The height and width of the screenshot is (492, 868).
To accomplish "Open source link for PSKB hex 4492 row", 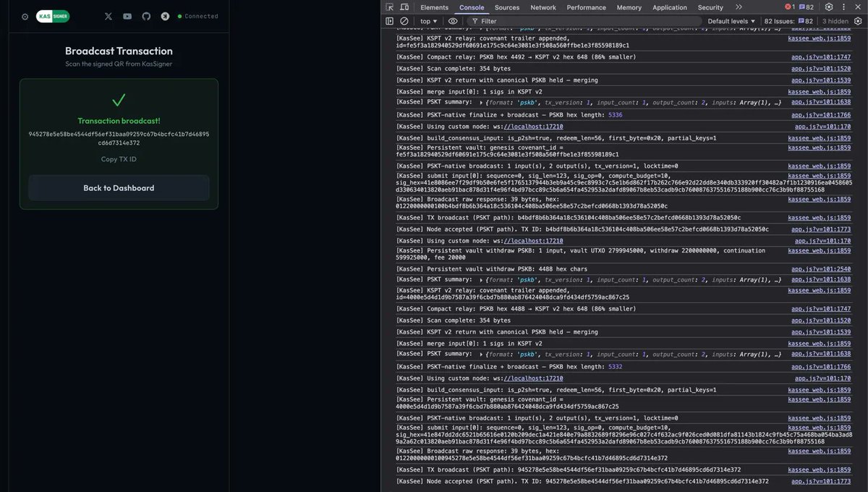I will (x=821, y=57).
